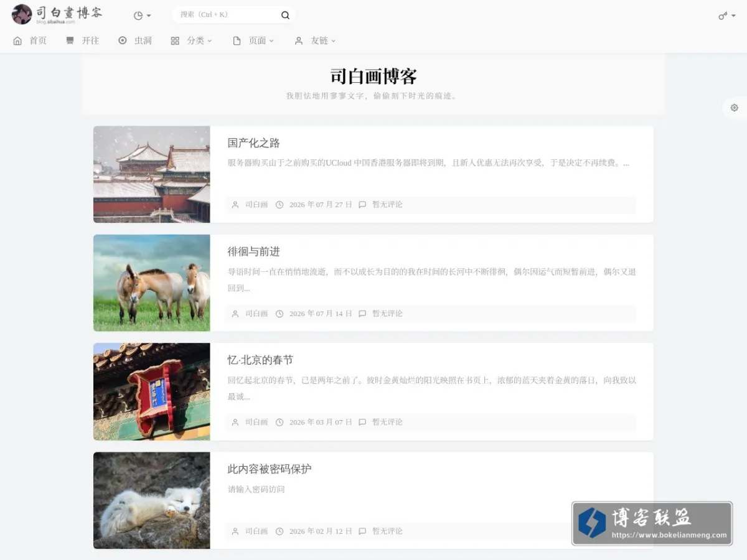Click author 司白画 in 忆·北京的春节 post
The image size is (747, 560).
pyautogui.click(x=256, y=422)
